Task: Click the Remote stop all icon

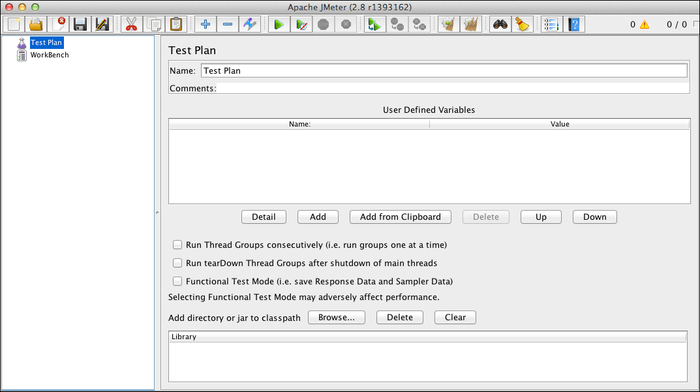Action: 397,25
